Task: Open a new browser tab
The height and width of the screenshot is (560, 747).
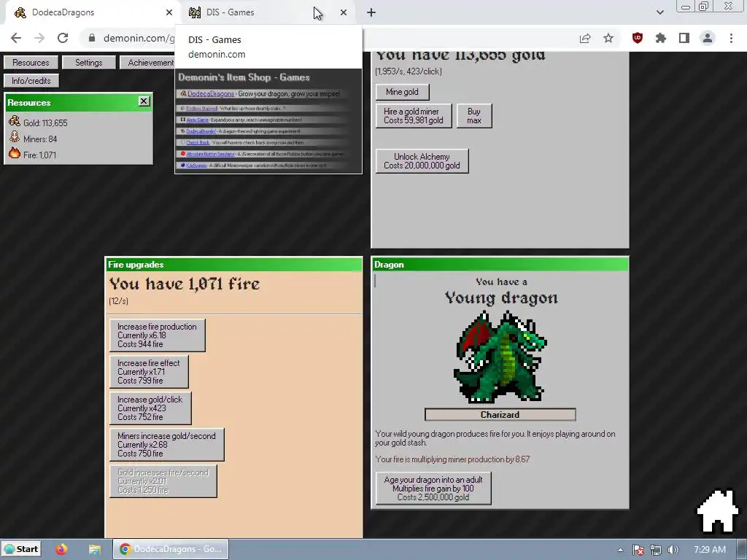Action: click(x=371, y=12)
